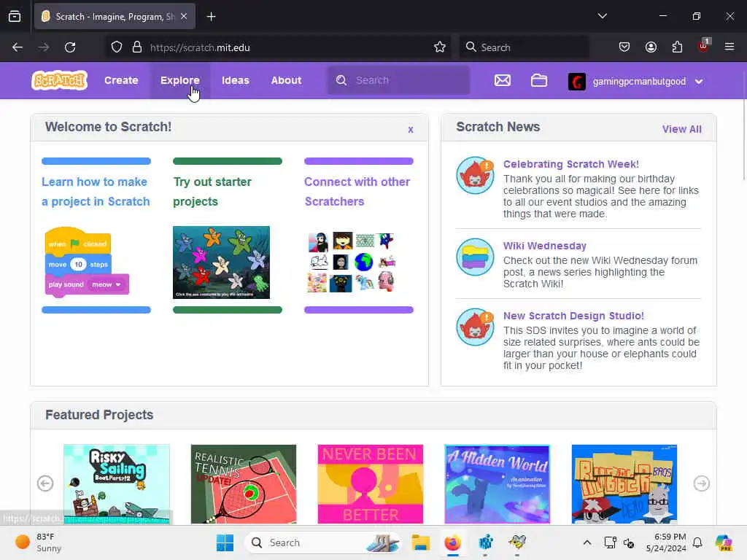Open the Celebrating Scratch Week! headline

(570, 164)
